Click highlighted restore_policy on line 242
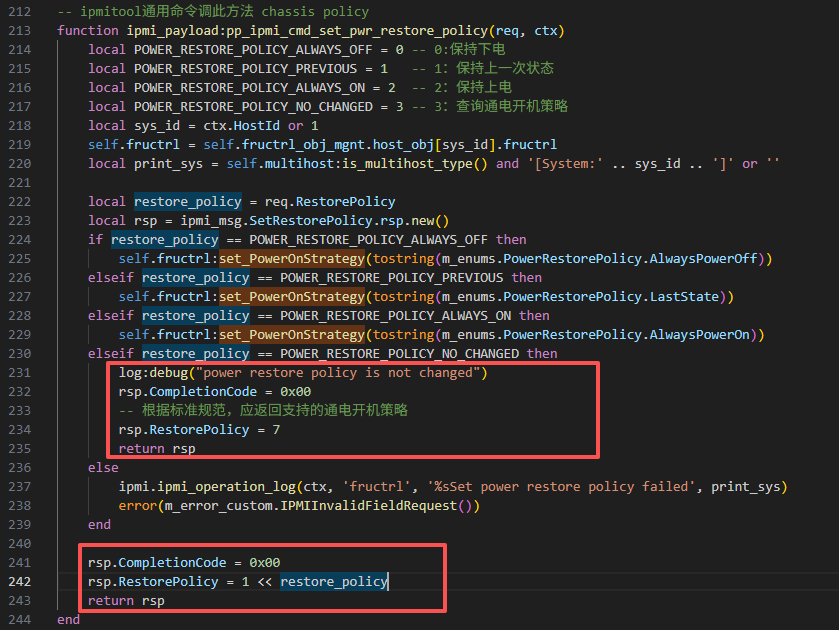The height and width of the screenshot is (630, 839). [334, 582]
